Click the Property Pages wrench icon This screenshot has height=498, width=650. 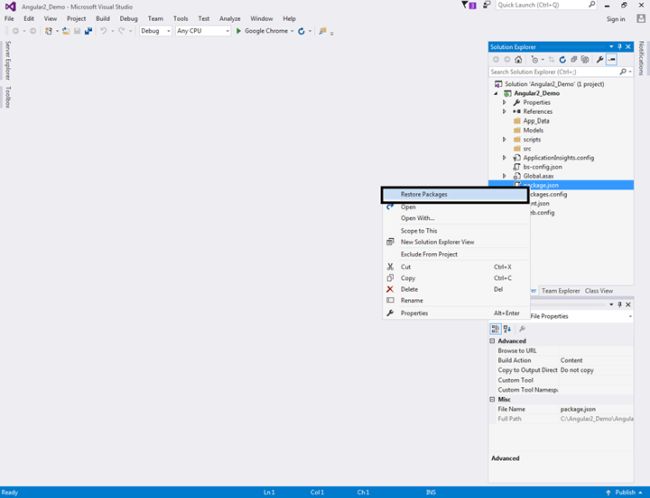point(522,329)
